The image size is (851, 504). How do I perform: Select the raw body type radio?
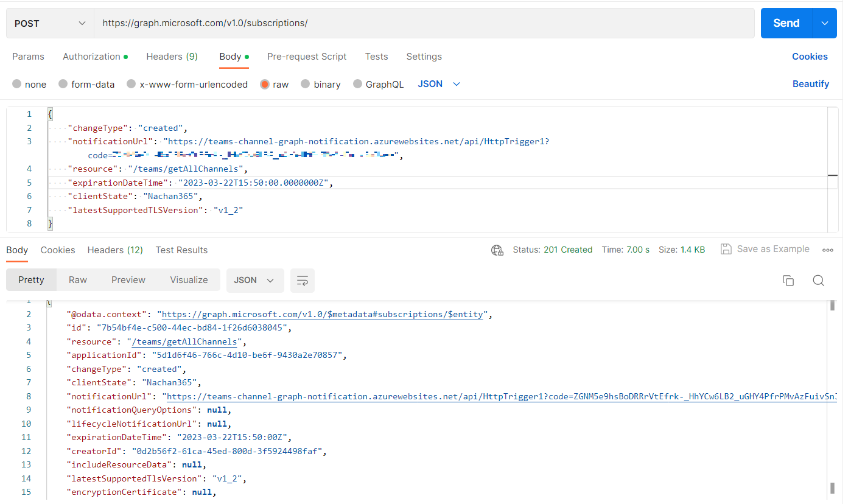(x=265, y=85)
